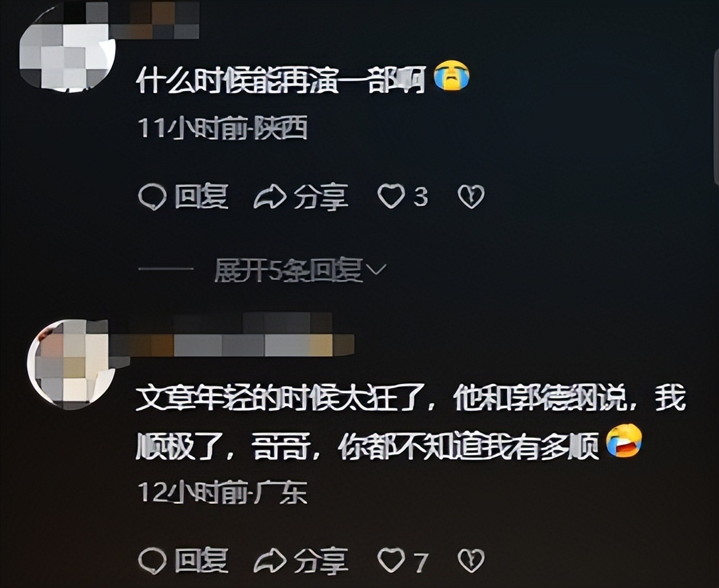Screen dimensions: 719x588
Task: Click first commenter's blurred username
Action: (x=154, y=21)
